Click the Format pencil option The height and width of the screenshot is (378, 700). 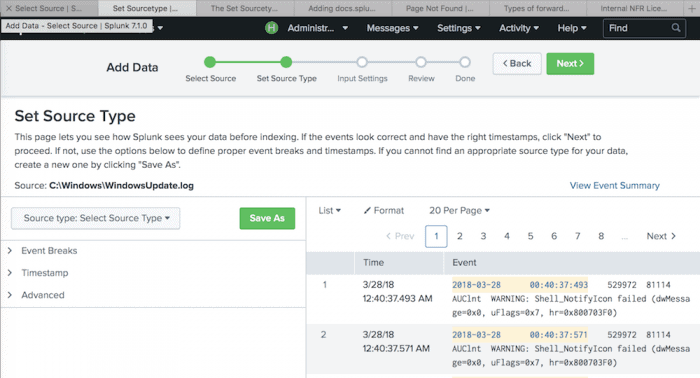coord(383,211)
